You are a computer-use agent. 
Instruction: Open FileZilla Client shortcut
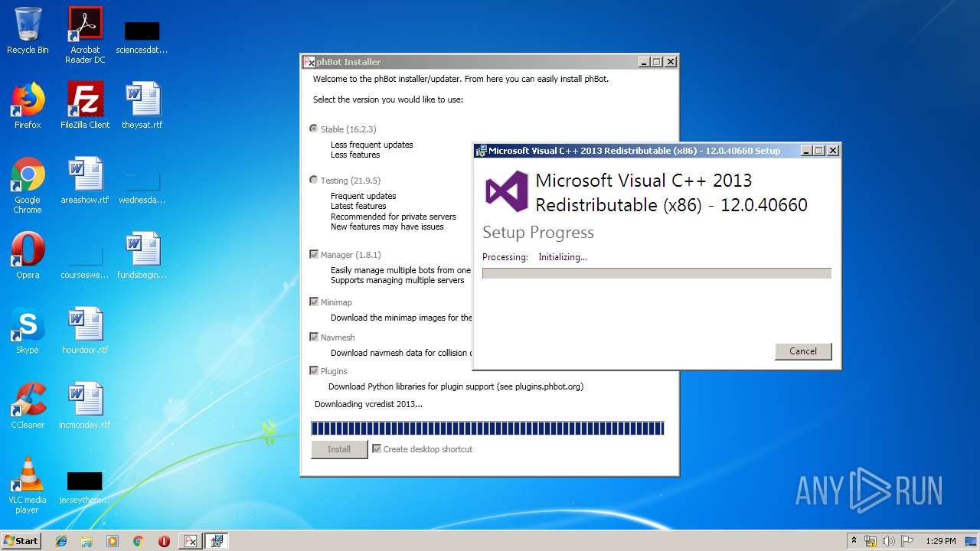pyautogui.click(x=85, y=106)
